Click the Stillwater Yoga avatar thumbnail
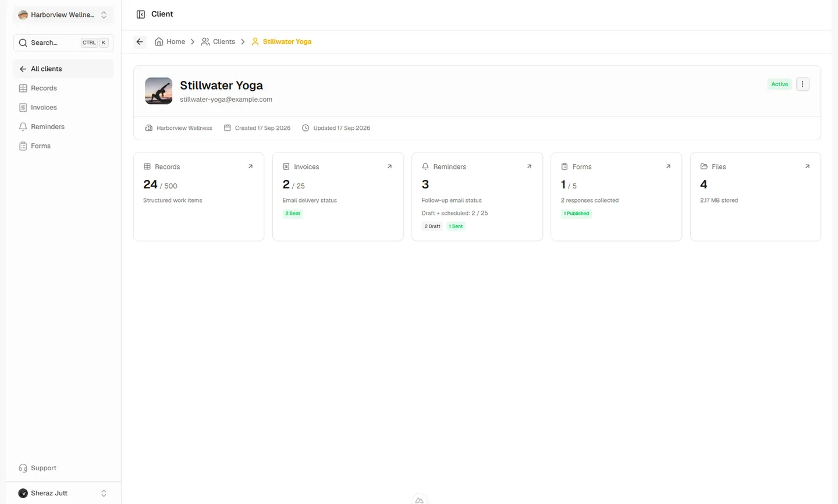838x504 pixels. 159,91
